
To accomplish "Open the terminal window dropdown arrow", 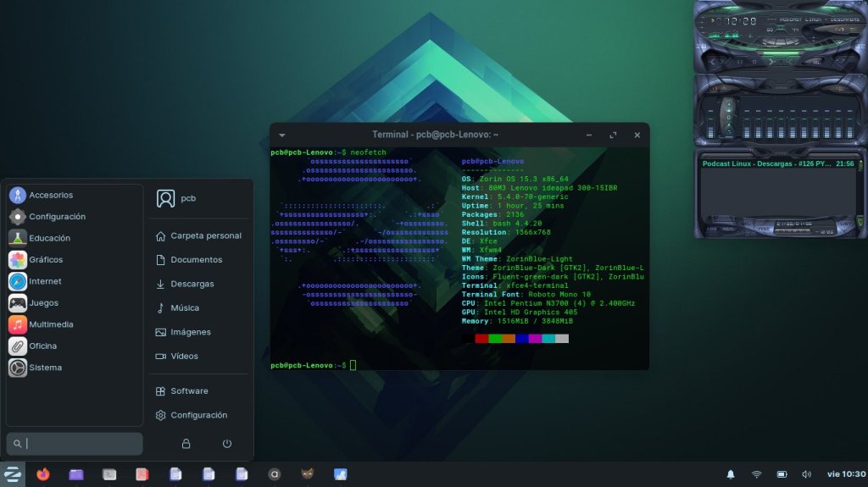I will point(282,135).
